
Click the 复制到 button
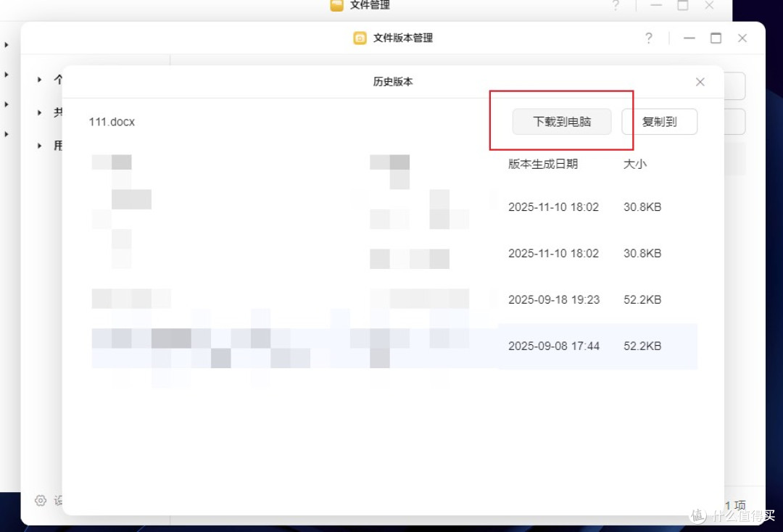pos(659,122)
